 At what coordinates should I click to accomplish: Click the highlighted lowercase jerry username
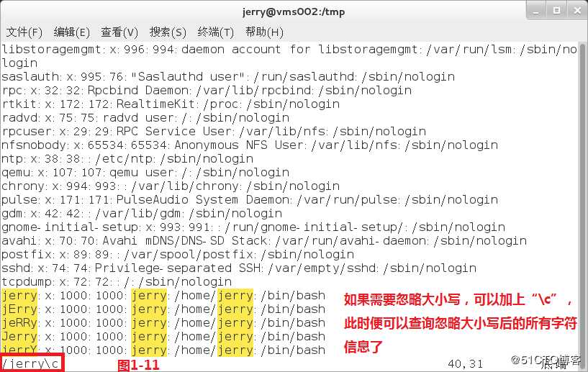click(19, 296)
